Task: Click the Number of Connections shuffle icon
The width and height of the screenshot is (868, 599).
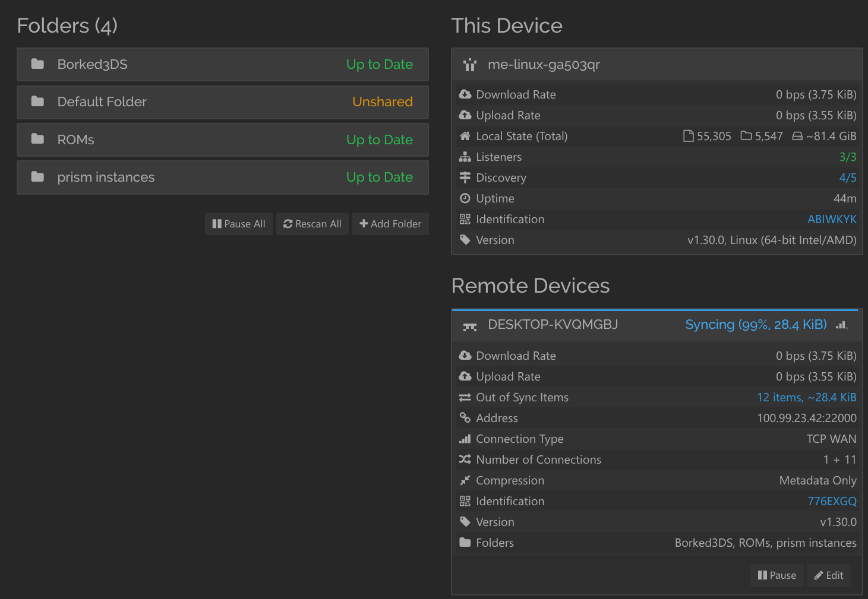Action: pyautogui.click(x=465, y=459)
